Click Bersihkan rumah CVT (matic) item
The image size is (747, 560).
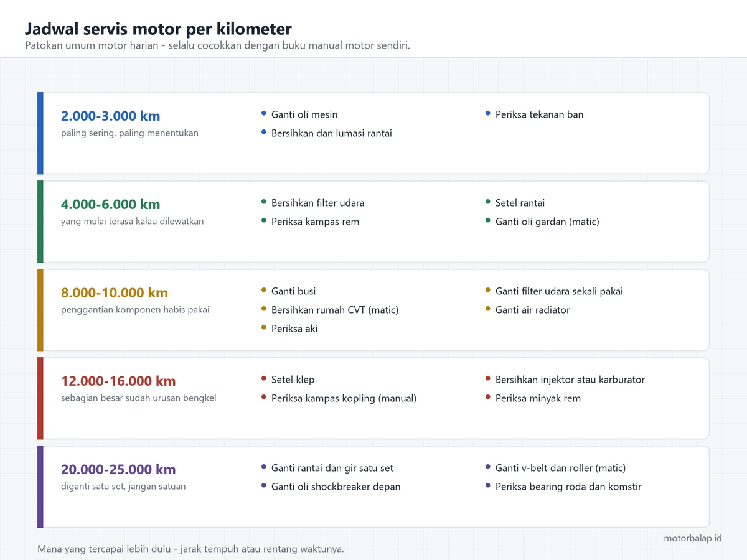click(x=335, y=310)
